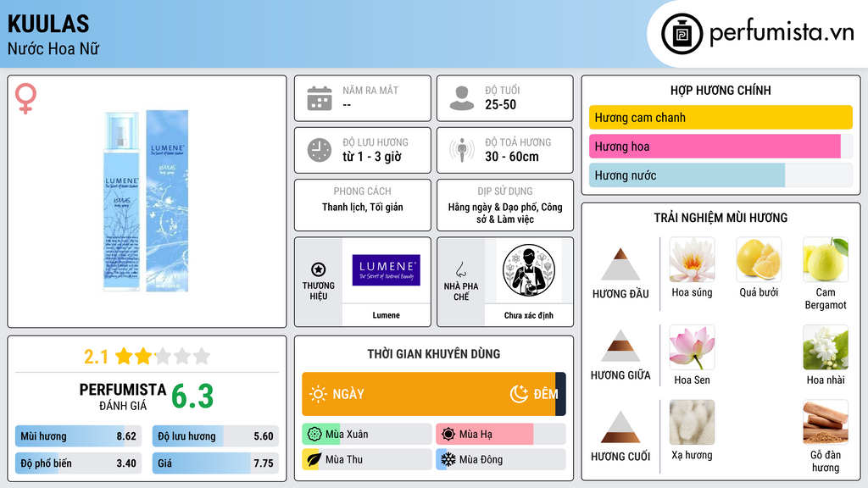The image size is (868, 488).
Task: Click the sillage value 30 - 60cm
Action: click(x=512, y=157)
